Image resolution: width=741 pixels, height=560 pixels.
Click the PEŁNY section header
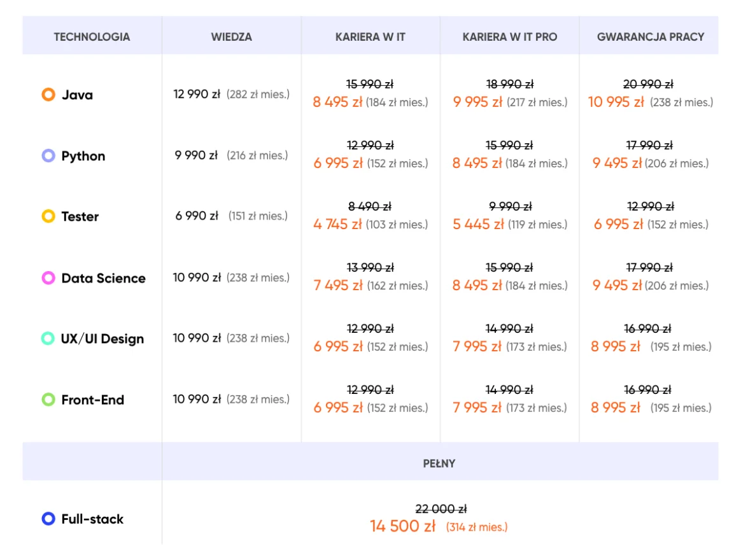point(439,463)
